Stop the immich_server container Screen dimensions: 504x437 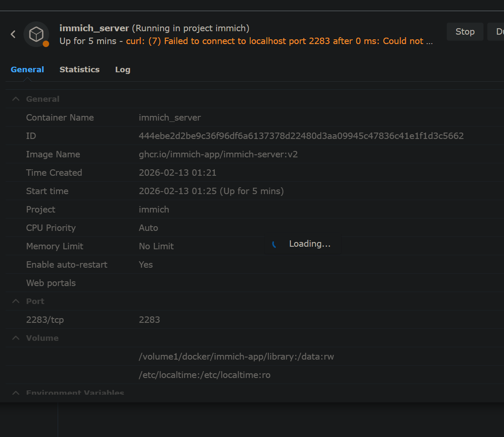pos(465,32)
